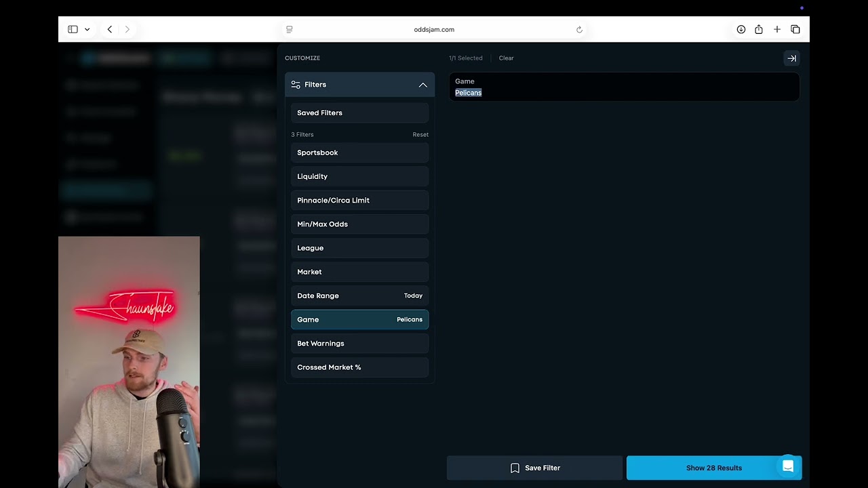Open the Crossed Market % filter

tap(360, 367)
